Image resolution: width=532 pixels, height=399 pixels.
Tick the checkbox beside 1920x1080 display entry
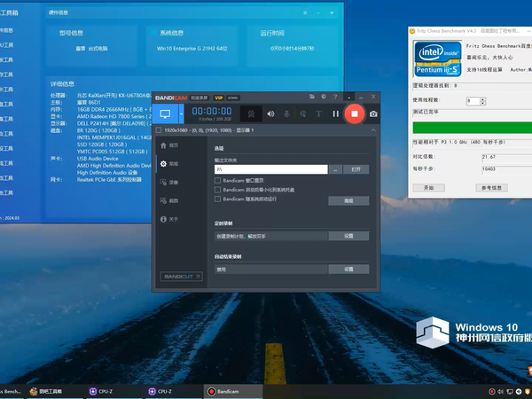[x=159, y=130]
